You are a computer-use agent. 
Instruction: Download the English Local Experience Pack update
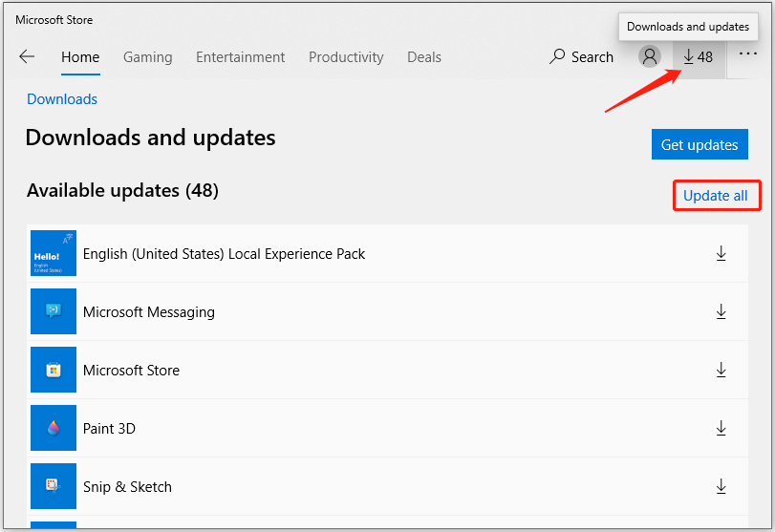721,254
